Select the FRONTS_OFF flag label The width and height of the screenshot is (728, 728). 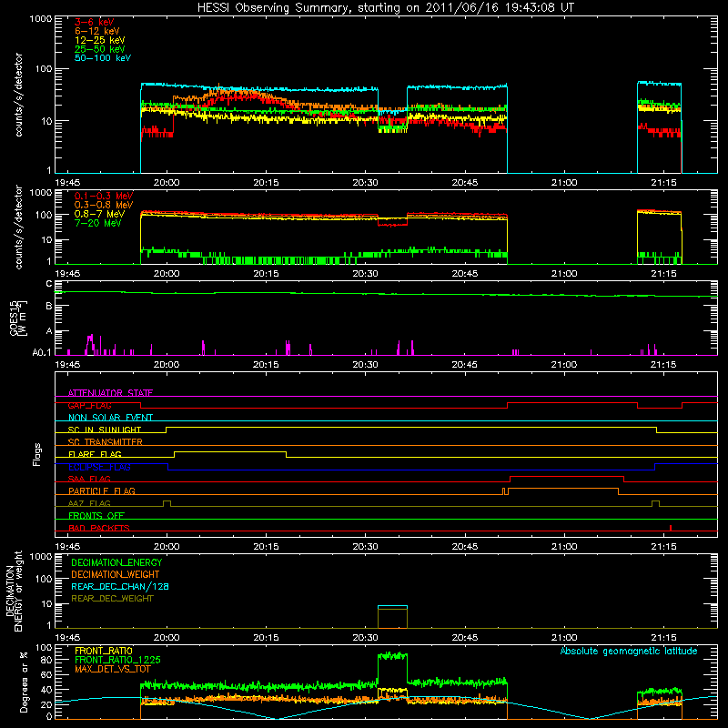pos(96,515)
